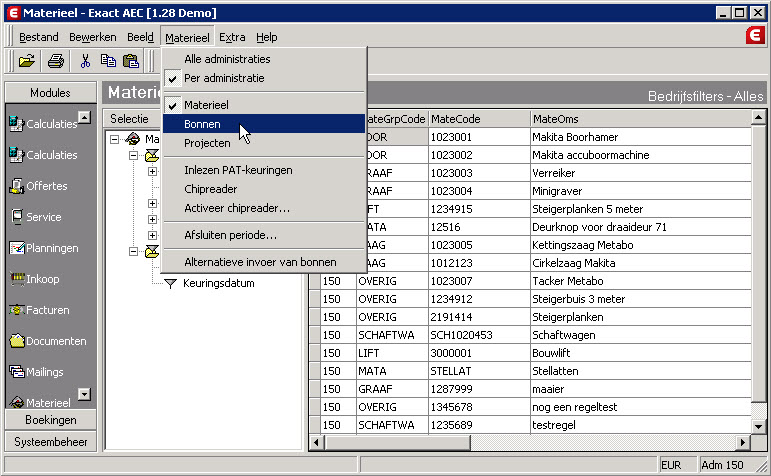The width and height of the screenshot is (771, 476).
Task: Open the Planningen module
Action: tap(44, 248)
